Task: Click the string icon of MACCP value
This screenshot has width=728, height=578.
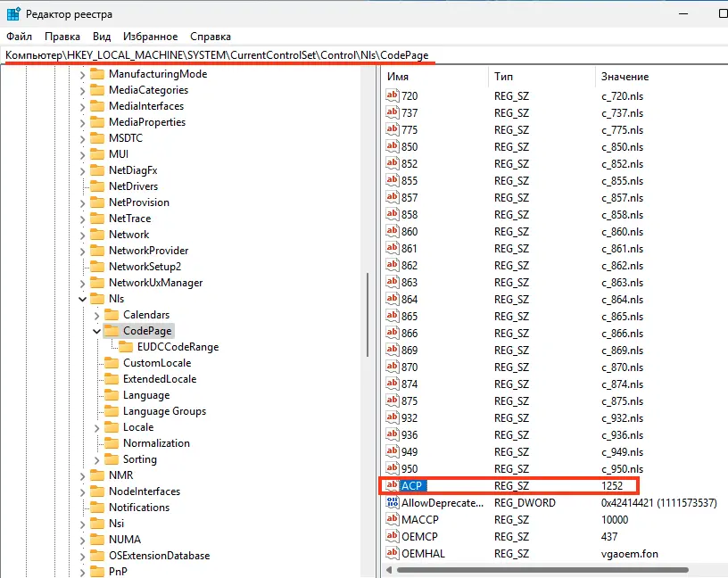Action: click(x=393, y=519)
